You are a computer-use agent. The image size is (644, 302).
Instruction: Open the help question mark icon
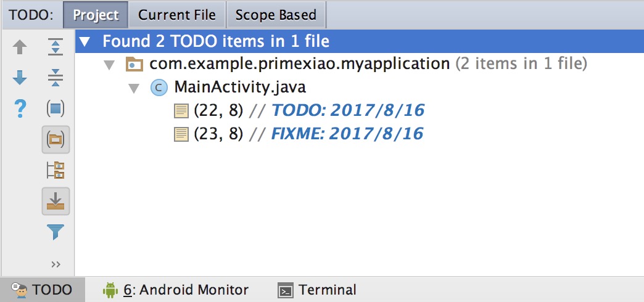(x=20, y=108)
